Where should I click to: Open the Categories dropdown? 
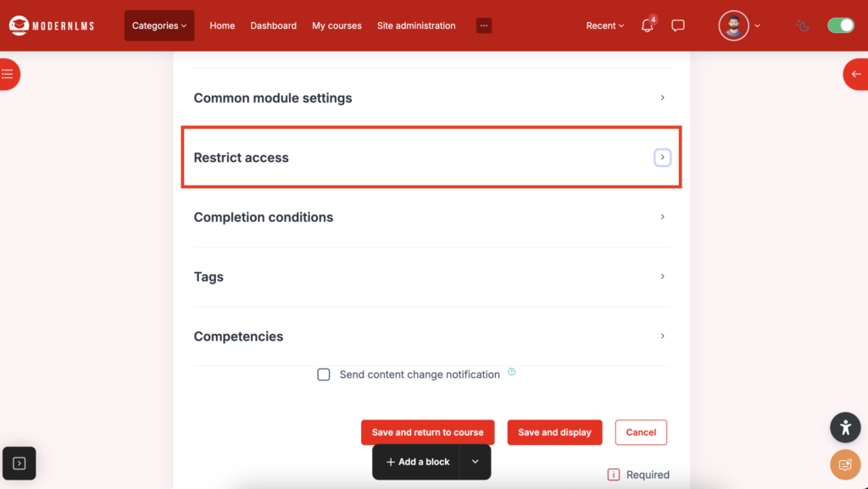pyautogui.click(x=159, y=26)
